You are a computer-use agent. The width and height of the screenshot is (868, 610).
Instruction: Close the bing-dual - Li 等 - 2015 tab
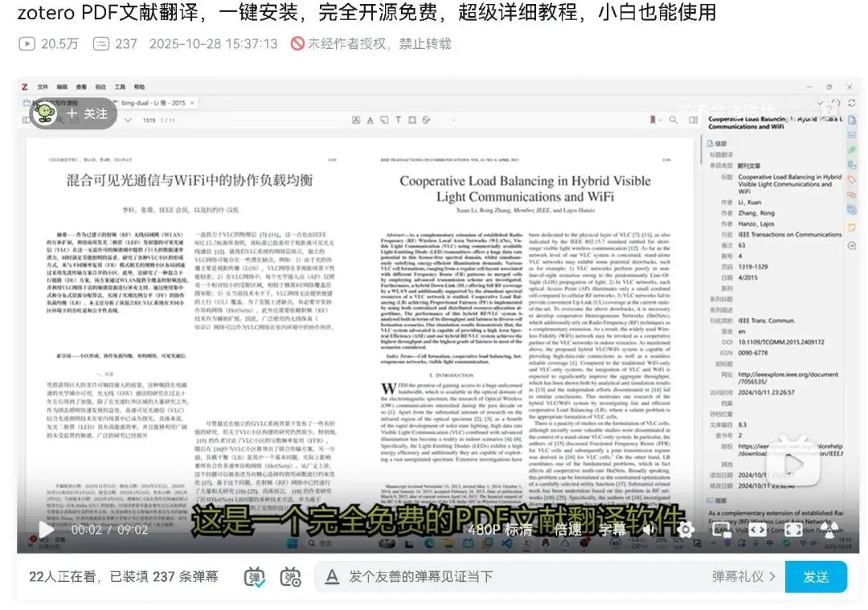pos(192,103)
